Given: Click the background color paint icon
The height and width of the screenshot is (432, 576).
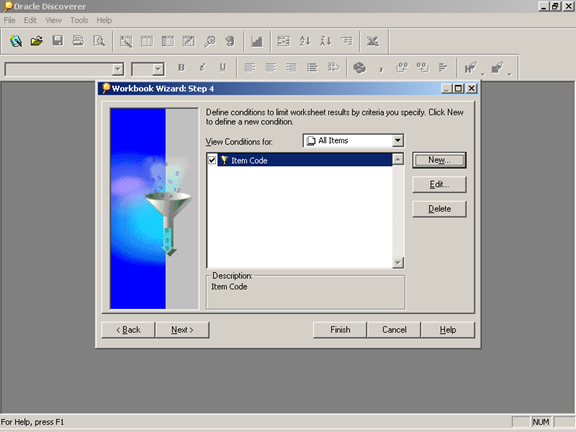Looking at the screenshot, I should point(497,68).
